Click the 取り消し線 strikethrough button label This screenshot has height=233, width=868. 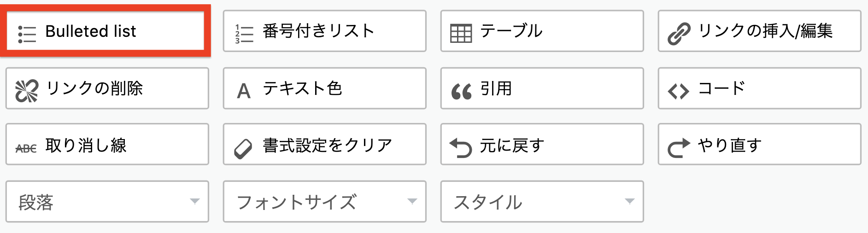tap(86, 145)
